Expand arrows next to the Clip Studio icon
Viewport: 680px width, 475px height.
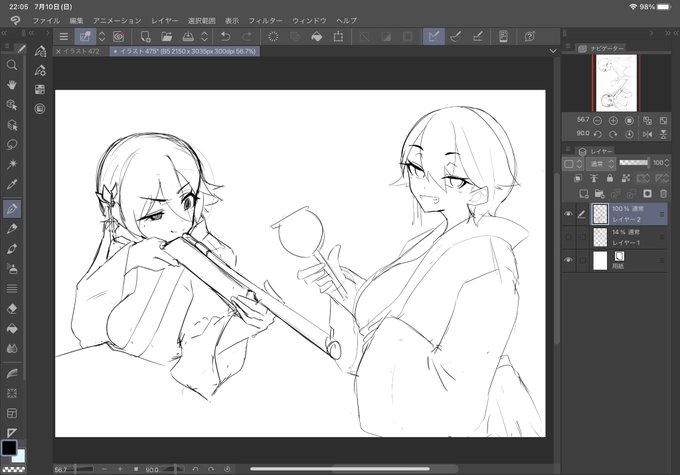click(x=102, y=36)
